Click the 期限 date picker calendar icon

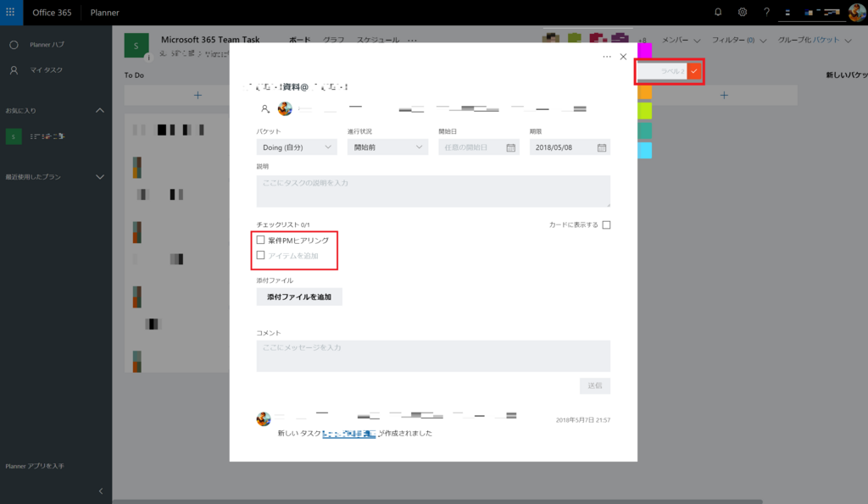point(603,147)
